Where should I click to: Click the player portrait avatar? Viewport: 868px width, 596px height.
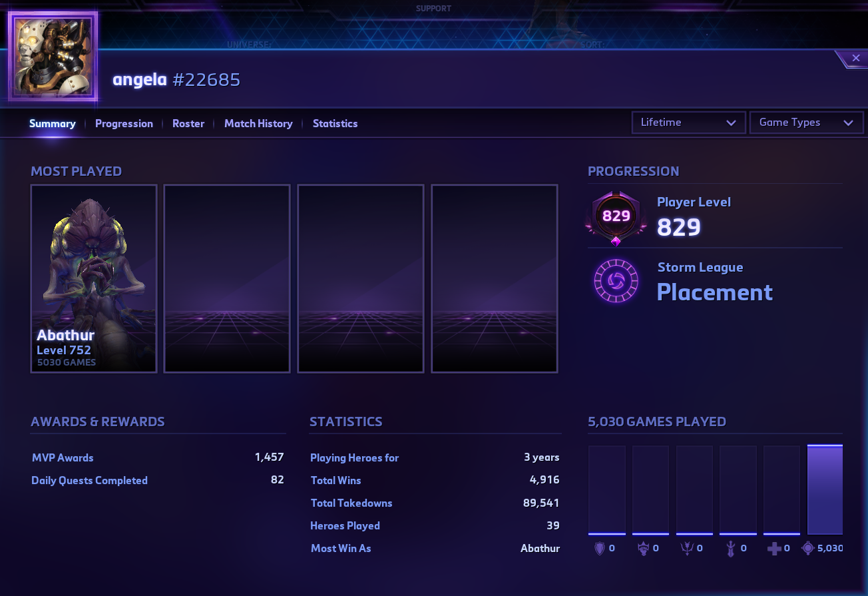click(x=53, y=57)
